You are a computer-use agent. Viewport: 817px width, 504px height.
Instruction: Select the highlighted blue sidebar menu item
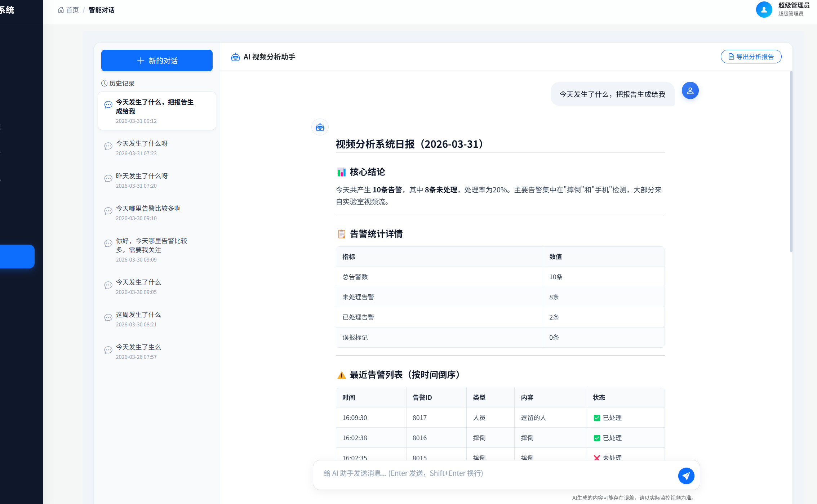click(17, 257)
